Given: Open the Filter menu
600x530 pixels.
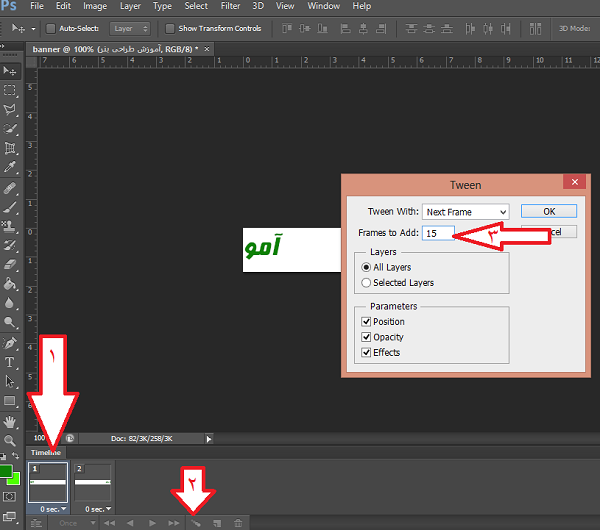Looking at the screenshot, I should 230,6.
